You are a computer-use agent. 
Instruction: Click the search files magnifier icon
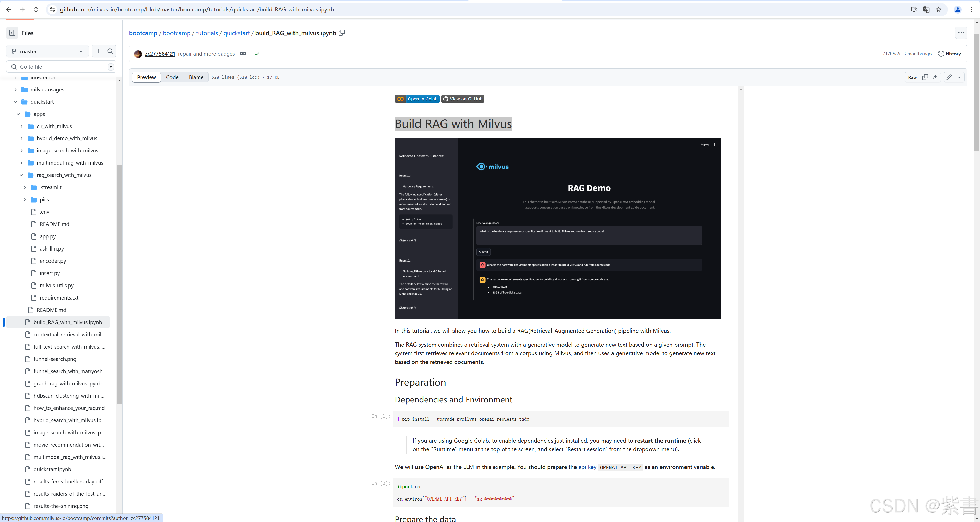click(x=110, y=51)
